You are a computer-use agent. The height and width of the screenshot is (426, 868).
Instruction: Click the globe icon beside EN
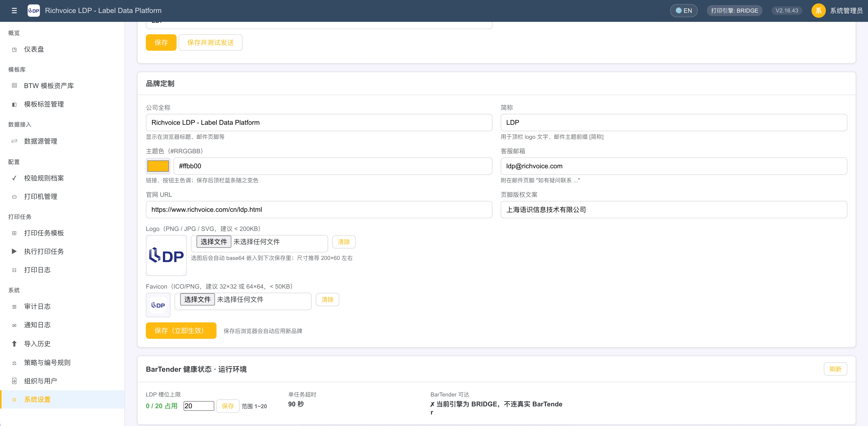(x=679, y=11)
